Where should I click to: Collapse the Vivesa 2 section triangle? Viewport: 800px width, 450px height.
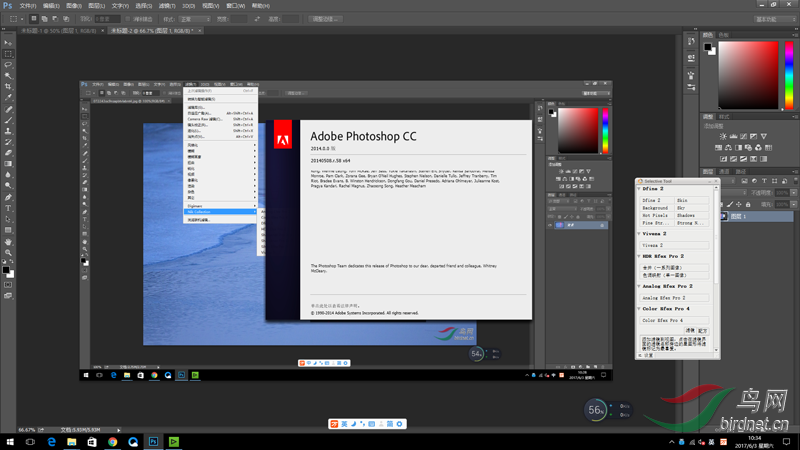(640, 233)
